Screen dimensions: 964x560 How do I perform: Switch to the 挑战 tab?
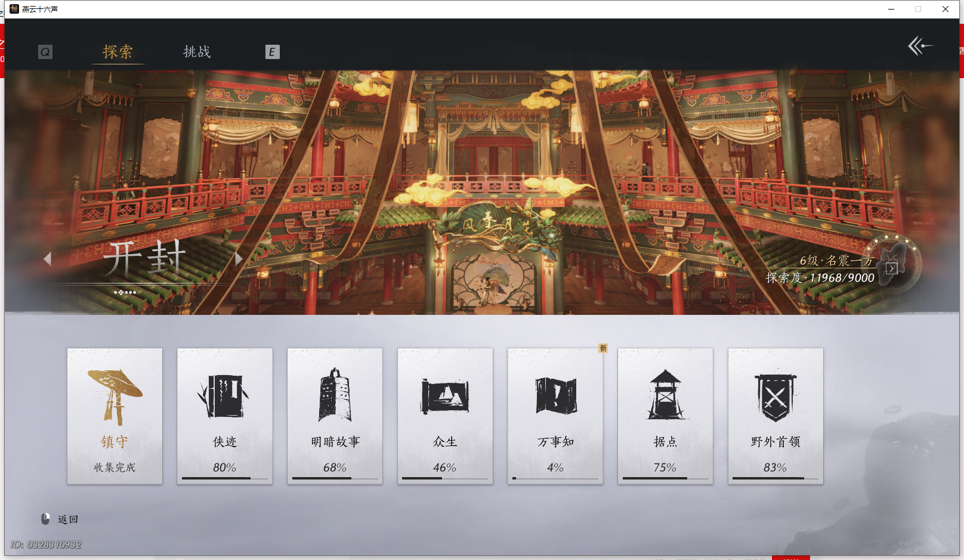click(x=197, y=52)
